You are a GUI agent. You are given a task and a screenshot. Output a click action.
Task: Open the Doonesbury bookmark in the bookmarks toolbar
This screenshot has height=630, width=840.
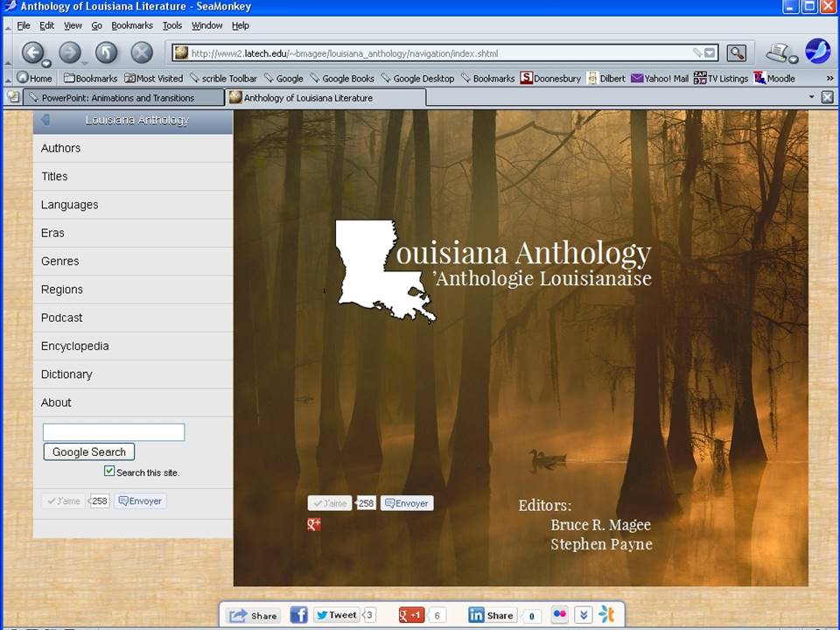click(x=551, y=78)
